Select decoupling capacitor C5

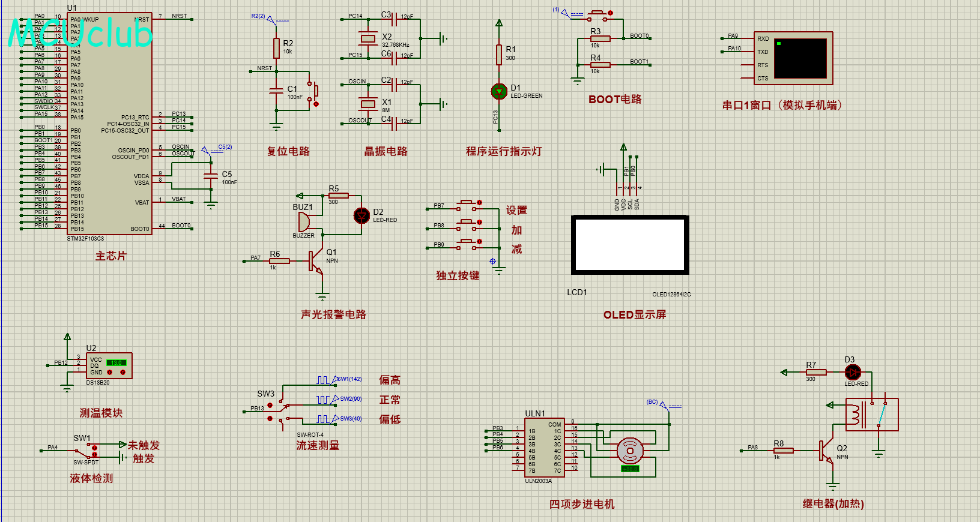(211, 176)
